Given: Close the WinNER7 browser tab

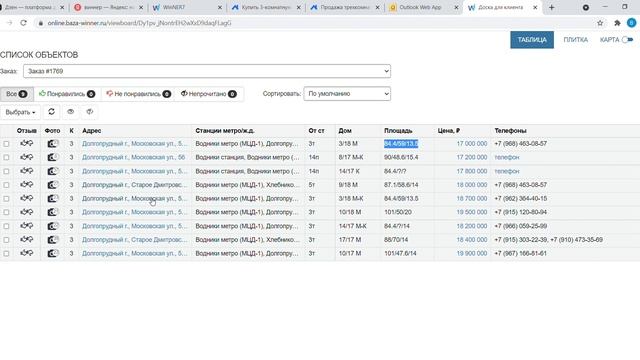Looking at the screenshot, I should tap(220, 7).
